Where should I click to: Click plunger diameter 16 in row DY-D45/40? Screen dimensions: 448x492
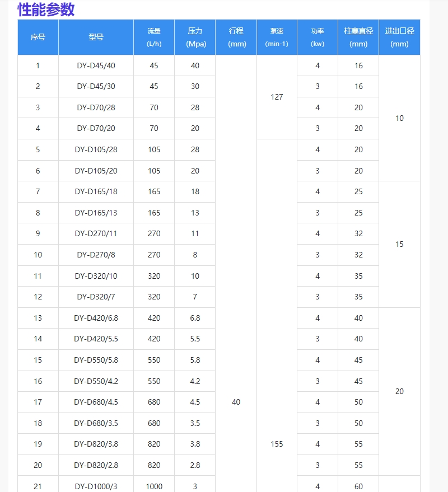point(358,65)
